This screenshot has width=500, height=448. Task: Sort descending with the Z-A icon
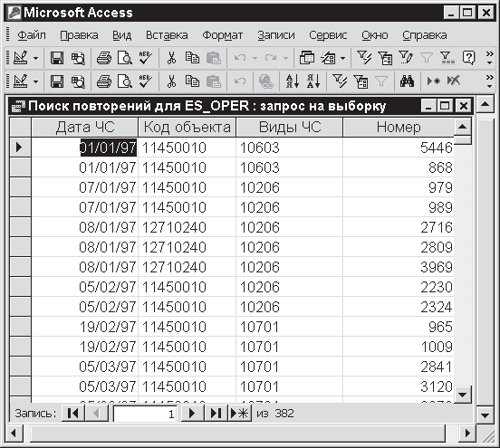[x=313, y=81]
